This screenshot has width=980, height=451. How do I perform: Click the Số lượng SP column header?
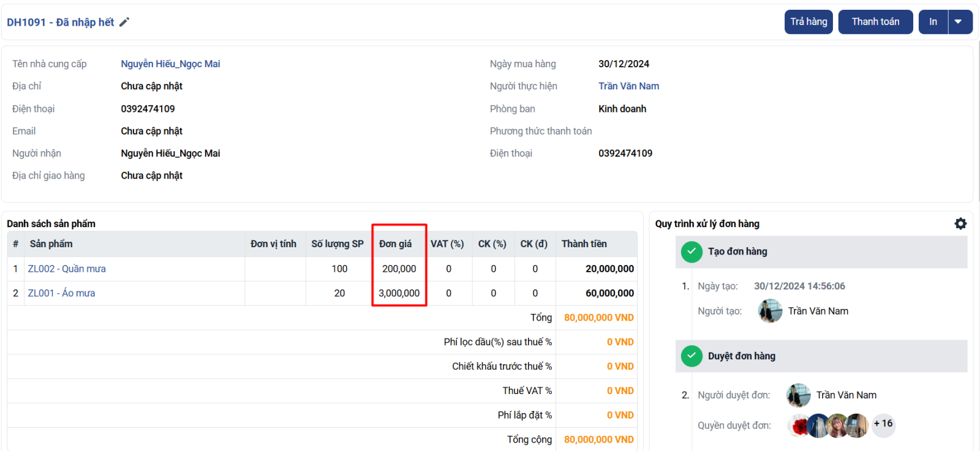337,244
